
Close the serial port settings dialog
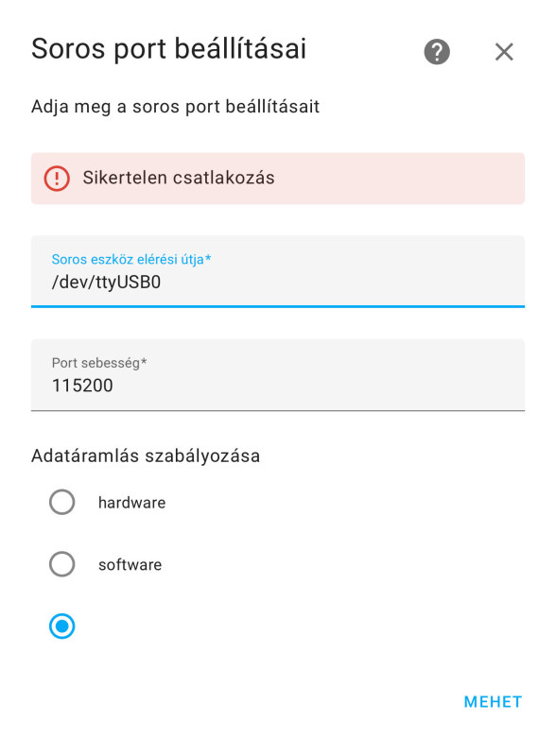504,52
